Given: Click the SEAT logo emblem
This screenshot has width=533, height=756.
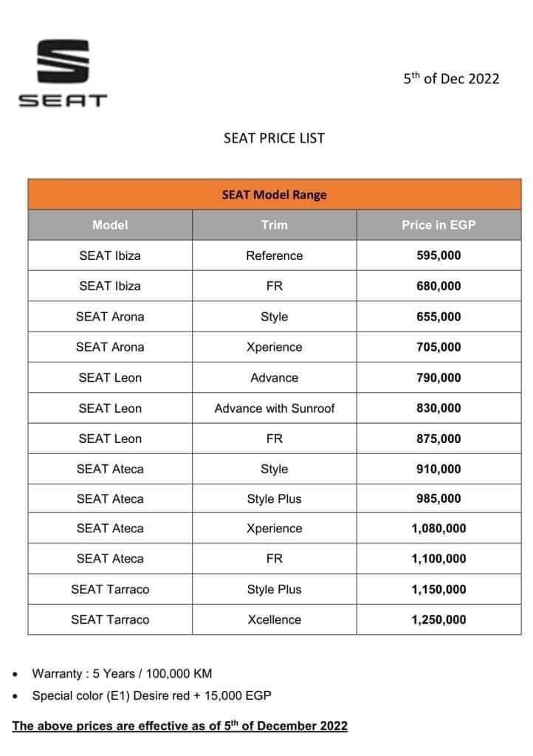Looking at the screenshot, I should pyautogui.click(x=63, y=62).
